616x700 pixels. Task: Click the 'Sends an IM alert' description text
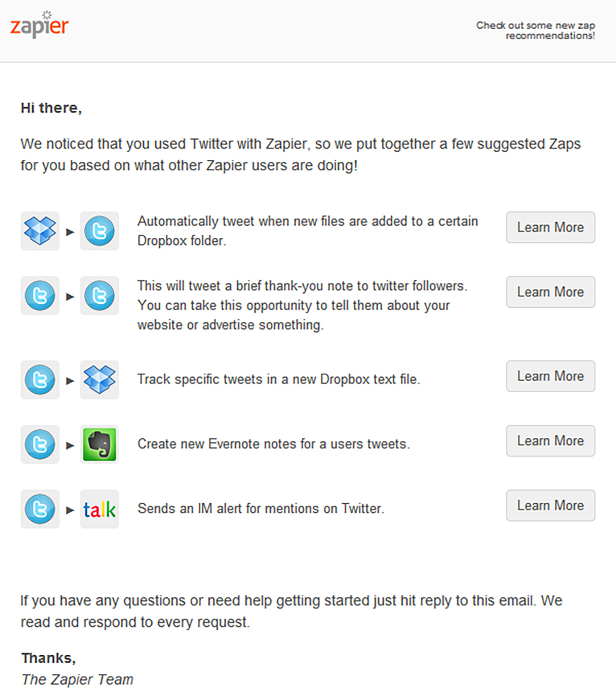click(x=261, y=509)
